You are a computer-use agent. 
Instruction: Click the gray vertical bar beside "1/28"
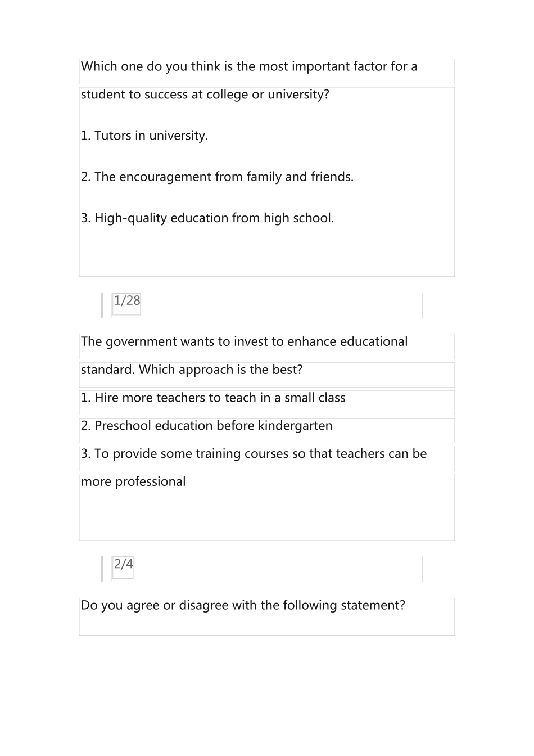102,305
